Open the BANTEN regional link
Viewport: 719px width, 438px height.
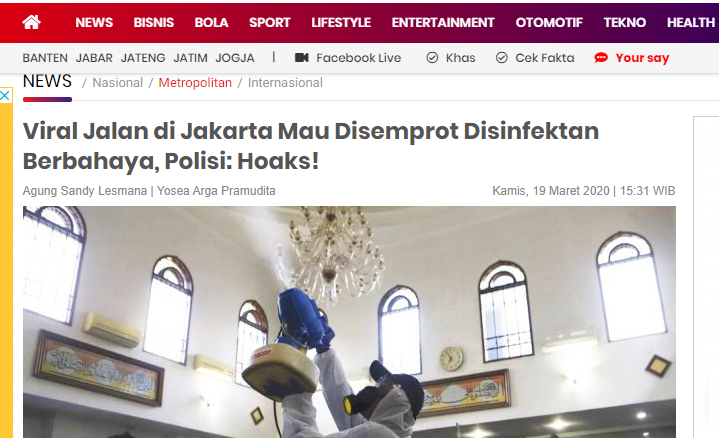tap(45, 58)
